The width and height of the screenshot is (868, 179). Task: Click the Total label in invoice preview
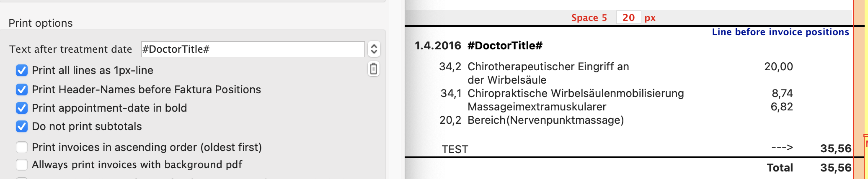point(780,168)
